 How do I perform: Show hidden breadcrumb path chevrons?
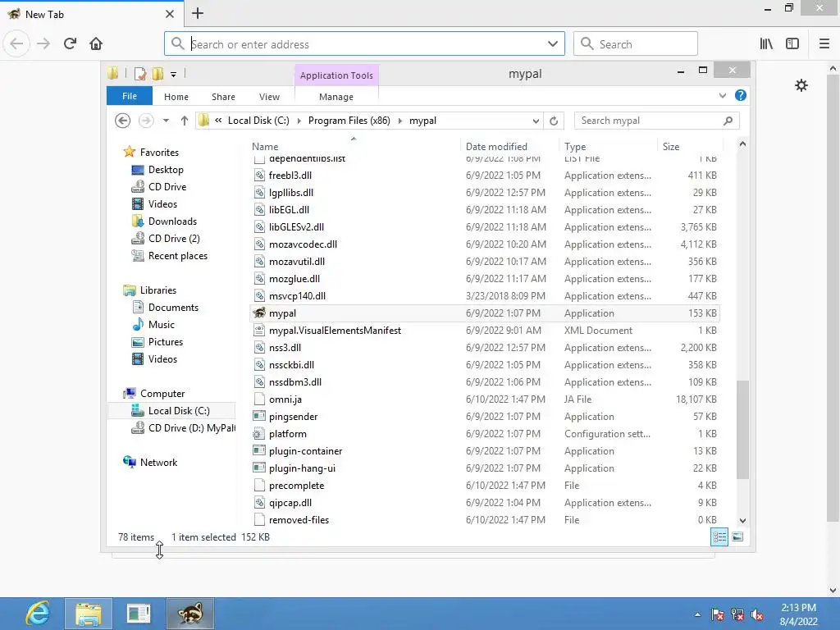(218, 121)
